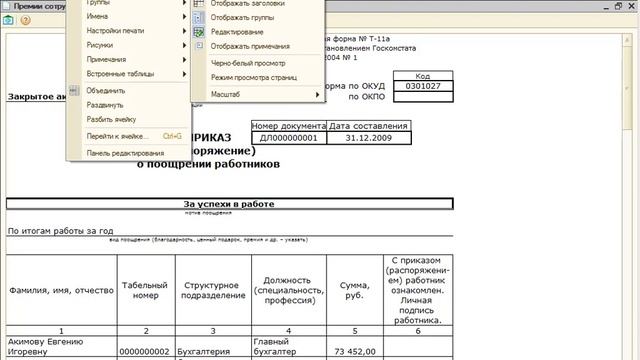Toggle Черно-белый просмотр
The height and width of the screenshot is (360, 640).
[x=248, y=63]
